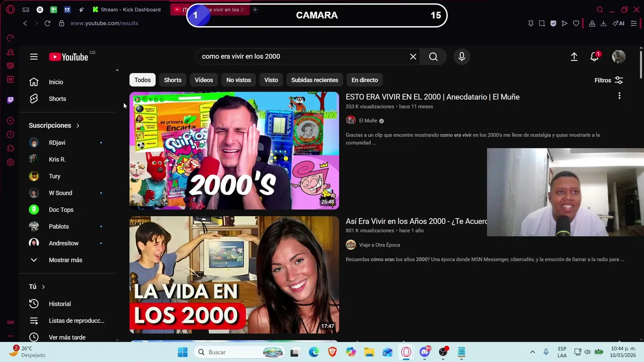
Task: Select the Shorts filter chip
Action: (x=173, y=80)
